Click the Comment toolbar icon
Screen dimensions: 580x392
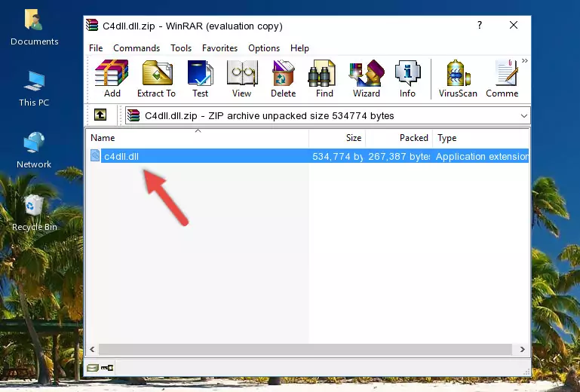point(502,78)
